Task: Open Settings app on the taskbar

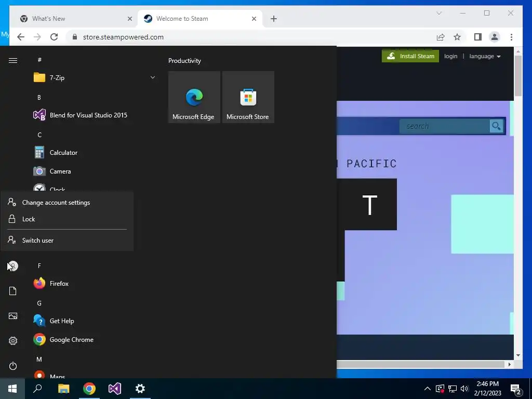Action: [x=140, y=389]
